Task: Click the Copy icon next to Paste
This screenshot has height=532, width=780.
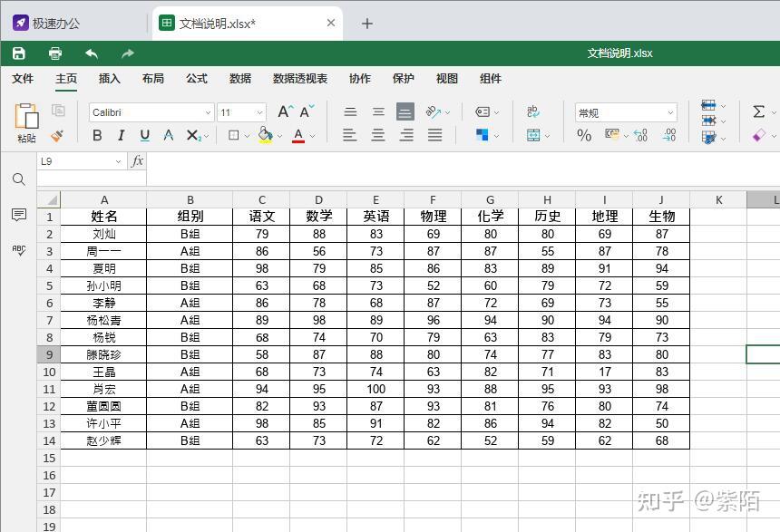Action: coord(58,111)
